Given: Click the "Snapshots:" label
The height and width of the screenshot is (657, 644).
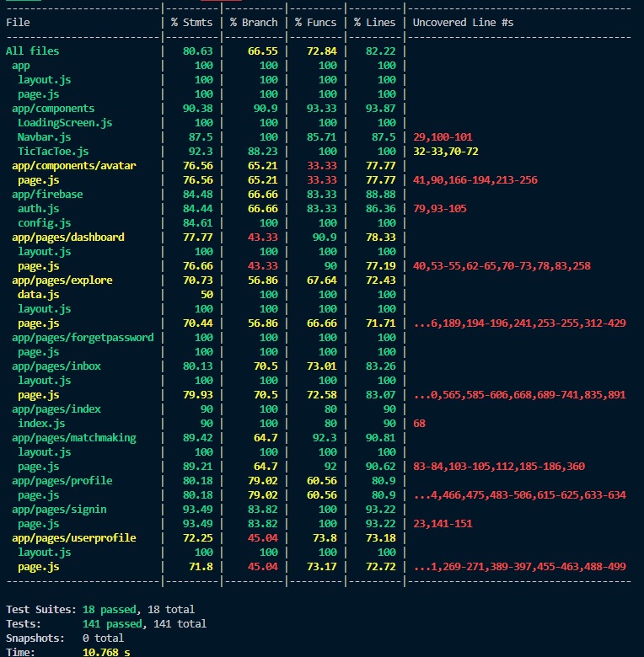Looking at the screenshot, I should point(35,638).
